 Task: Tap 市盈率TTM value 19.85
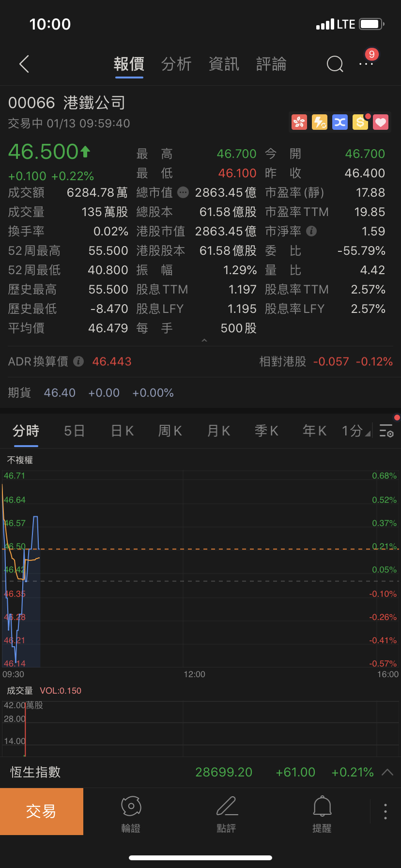(370, 212)
